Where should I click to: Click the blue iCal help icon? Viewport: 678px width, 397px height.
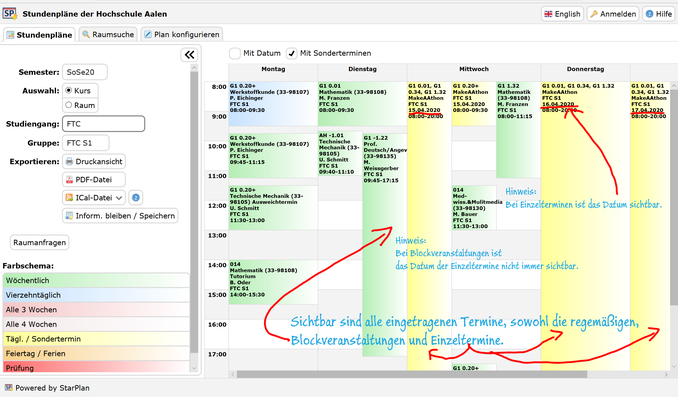(135, 198)
